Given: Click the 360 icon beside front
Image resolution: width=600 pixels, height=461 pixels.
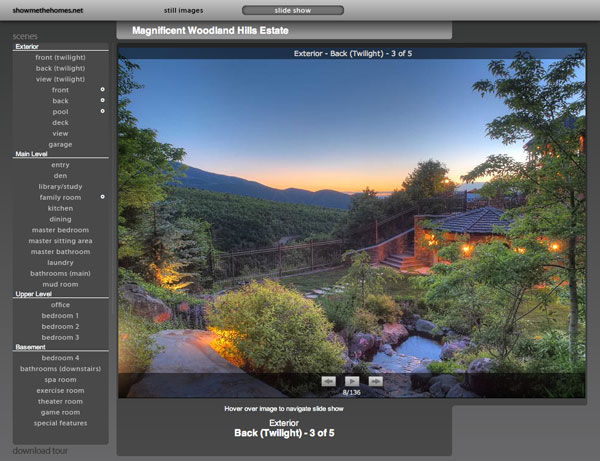Looking at the screenshot, I should (x=102, y=90).
